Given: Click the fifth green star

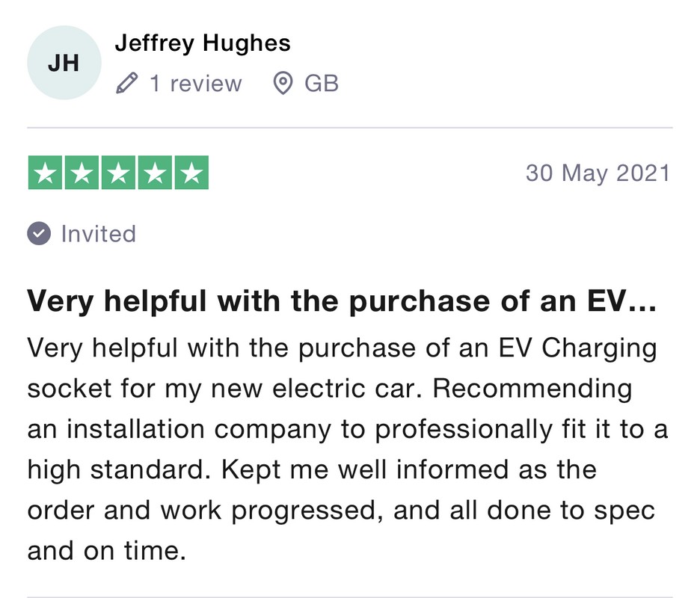Looking at the screenshot, I should [x=191, y=173].
